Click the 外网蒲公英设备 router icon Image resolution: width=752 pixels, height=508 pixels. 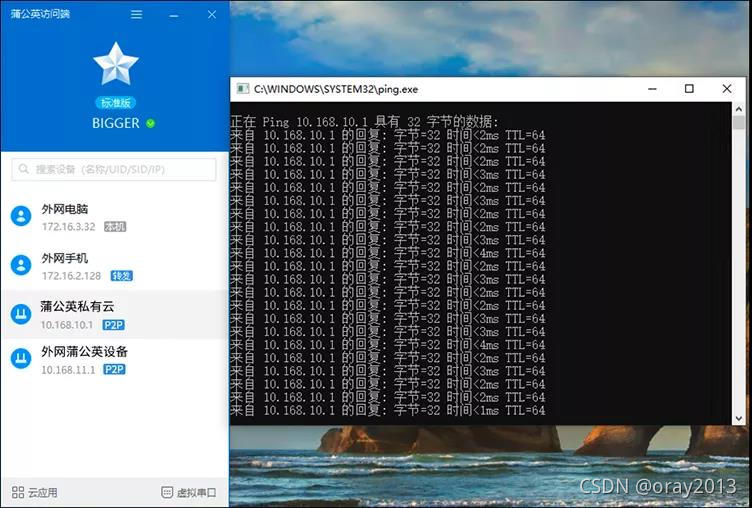coord(21,358)
